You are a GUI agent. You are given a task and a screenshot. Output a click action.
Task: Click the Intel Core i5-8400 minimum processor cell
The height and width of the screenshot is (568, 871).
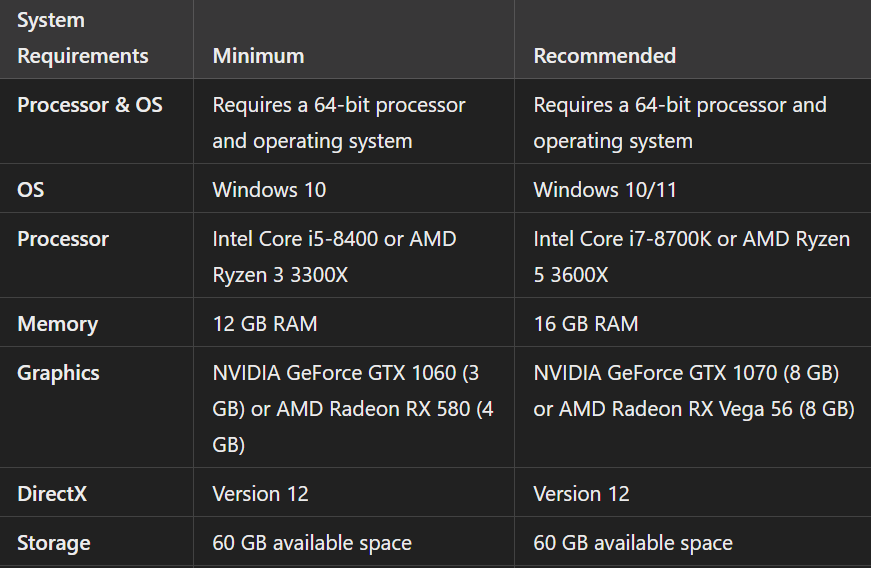tap(333, 256)
